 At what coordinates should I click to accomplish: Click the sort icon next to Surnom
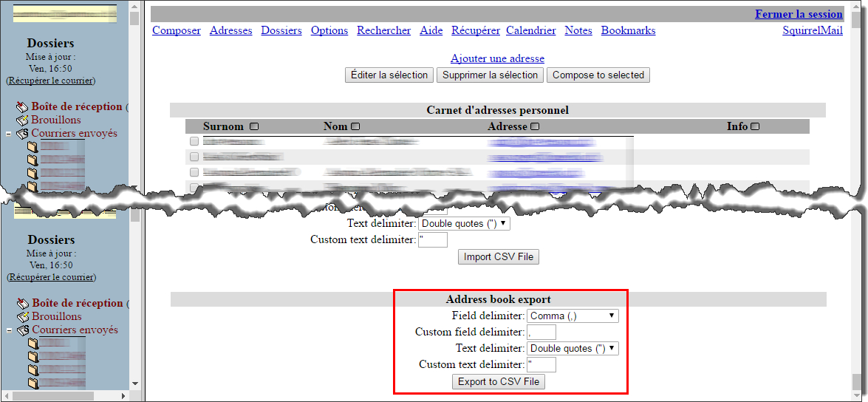(254, 126)
